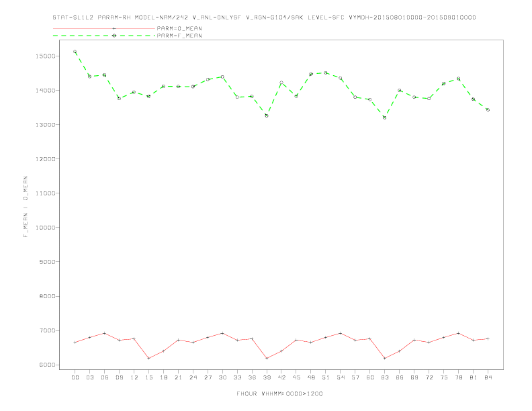Click the chart title starting STAT=SL1L2
Viewport: 532px width, 411px height.
coord(264,17)
